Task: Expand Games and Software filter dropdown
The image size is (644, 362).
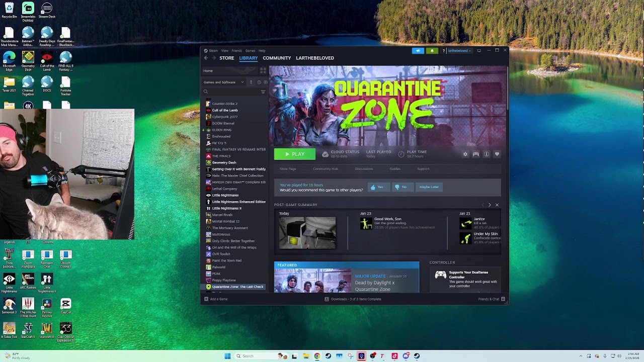Action: pyautogui.click(x=223, y=82)
